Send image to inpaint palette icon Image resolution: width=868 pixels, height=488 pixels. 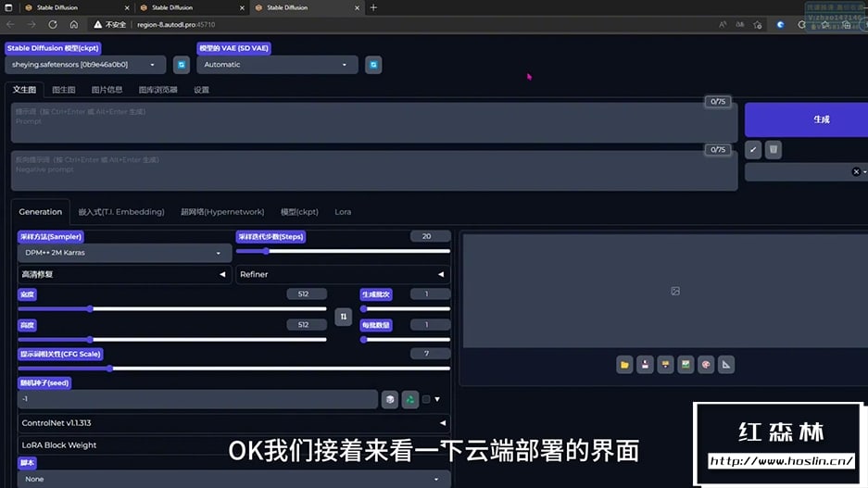click(x=706, y=365)
